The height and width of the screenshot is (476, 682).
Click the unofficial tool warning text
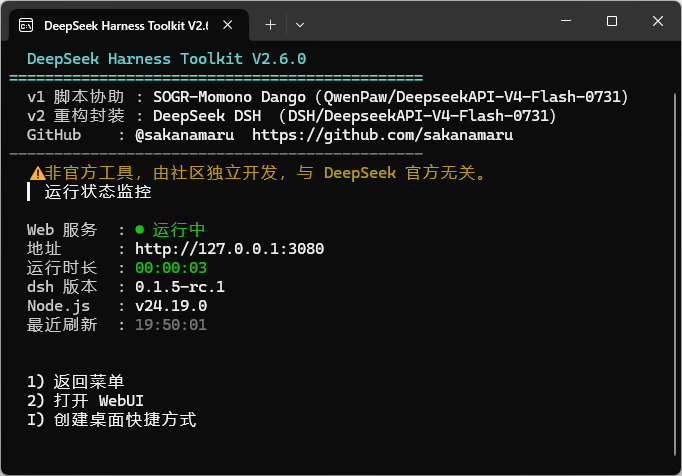(265, 173)
